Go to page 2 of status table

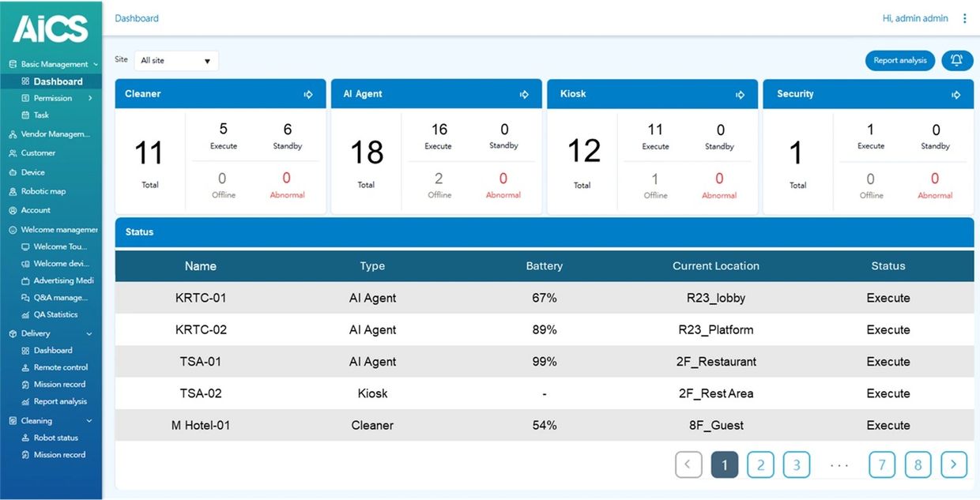tap(760, 465)
